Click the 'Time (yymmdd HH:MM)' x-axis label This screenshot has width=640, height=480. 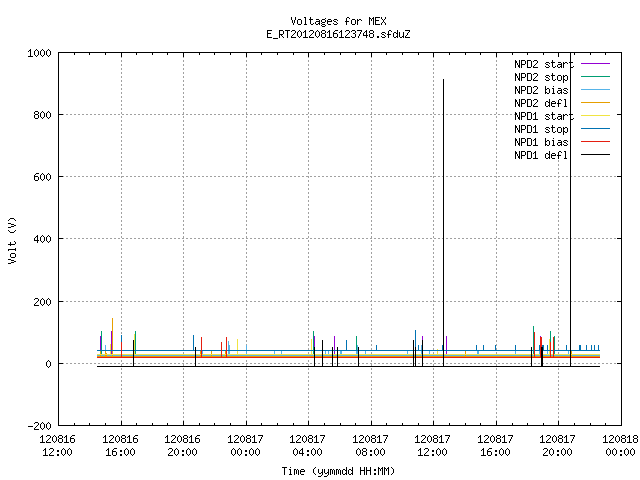pyautogui.click(x=338, y=471)
